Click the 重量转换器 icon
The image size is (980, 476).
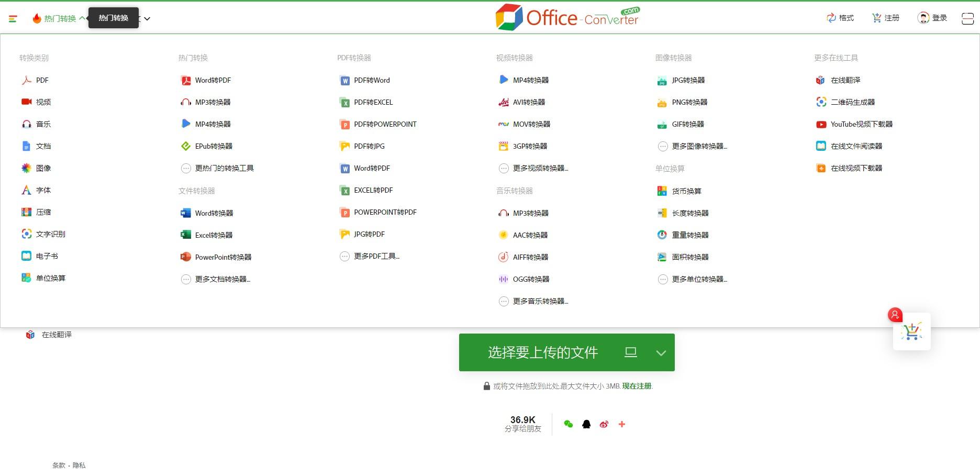tap(662, 235)
